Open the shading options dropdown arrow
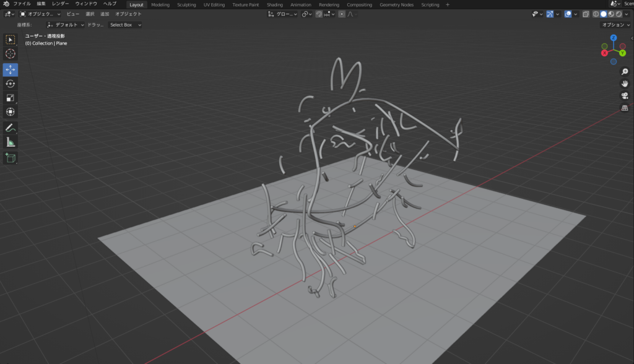 point(627,14)
